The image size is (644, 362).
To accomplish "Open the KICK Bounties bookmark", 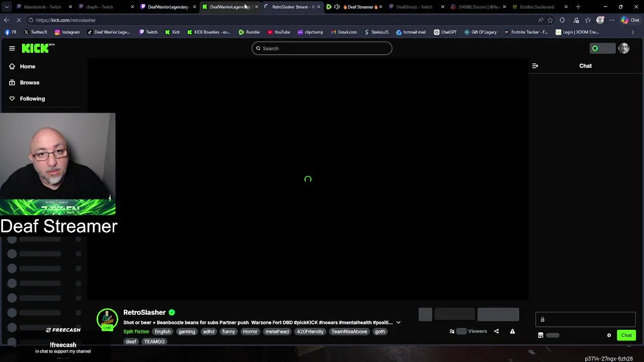I will (x=208, y=32).
